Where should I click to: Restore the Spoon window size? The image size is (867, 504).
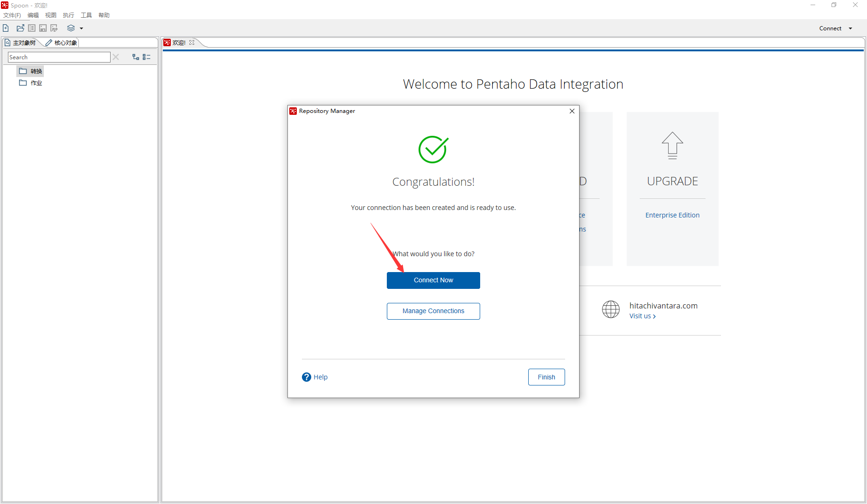(834, 5)
